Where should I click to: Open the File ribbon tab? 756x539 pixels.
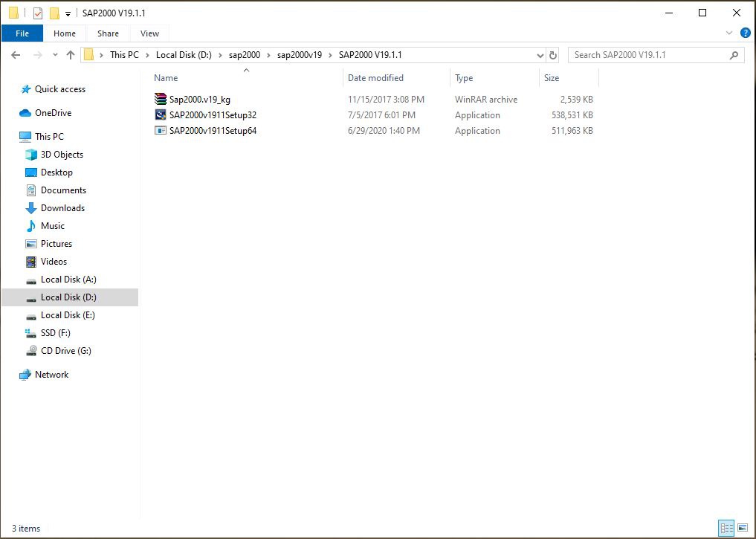click(22, 33)
